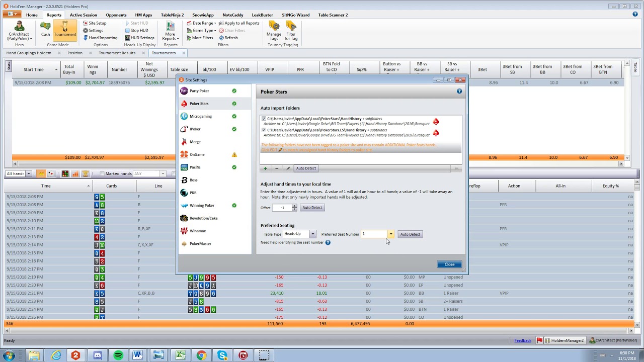Open Site Setup in the Options group
Viewport: 644px width, 362px height.
tap(94, 23)
